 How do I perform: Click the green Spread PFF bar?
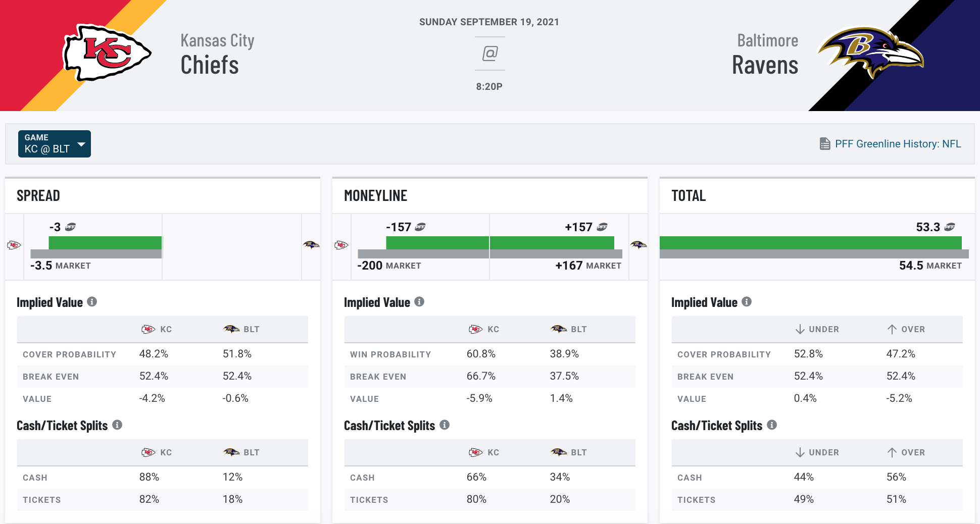105,243
